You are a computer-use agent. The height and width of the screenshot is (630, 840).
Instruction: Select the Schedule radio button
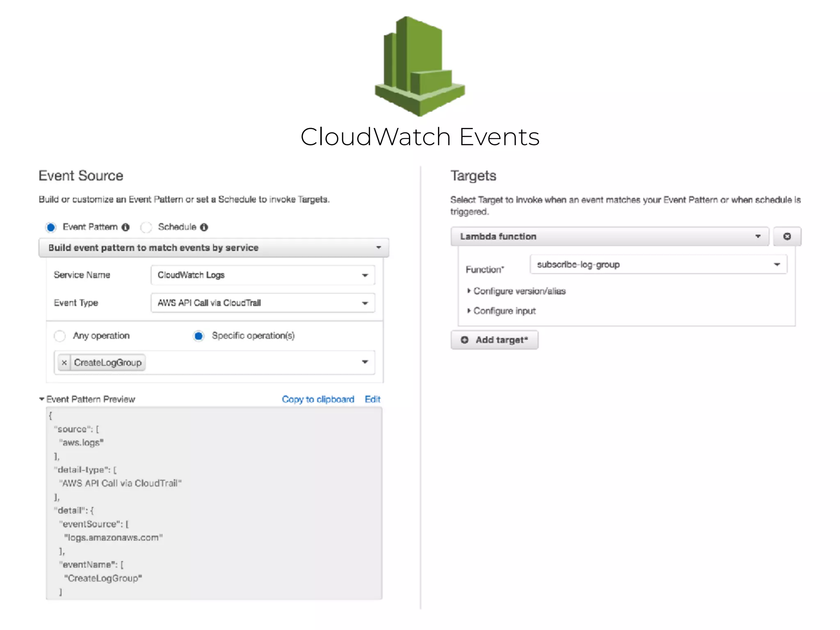[146, 227]
